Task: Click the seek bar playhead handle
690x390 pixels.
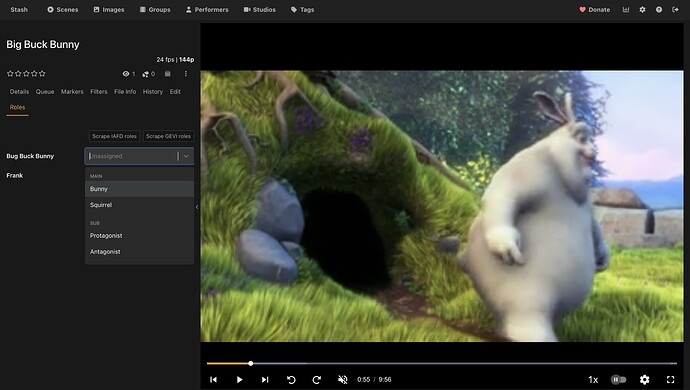Action: 250,364
